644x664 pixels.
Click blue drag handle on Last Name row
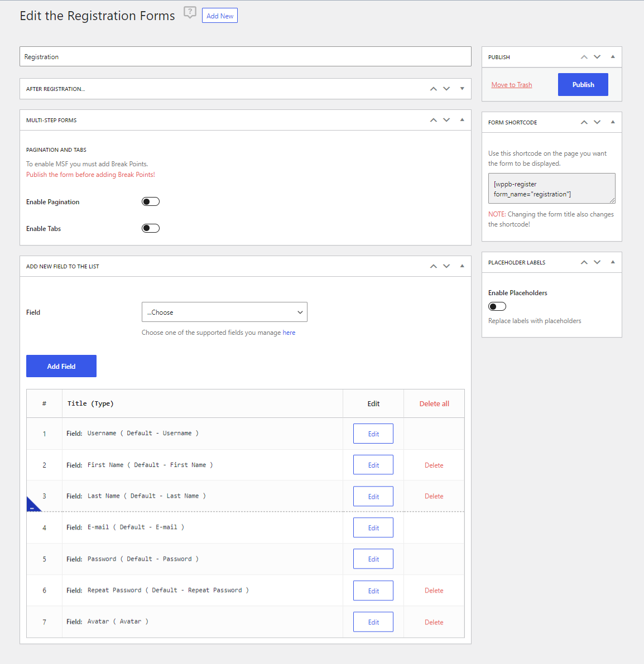click(33, 505)
